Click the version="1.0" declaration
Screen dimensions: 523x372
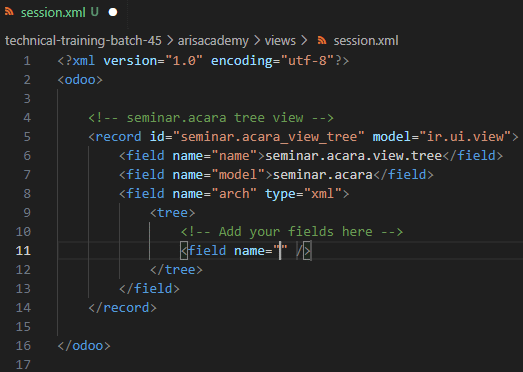point(153,61)
